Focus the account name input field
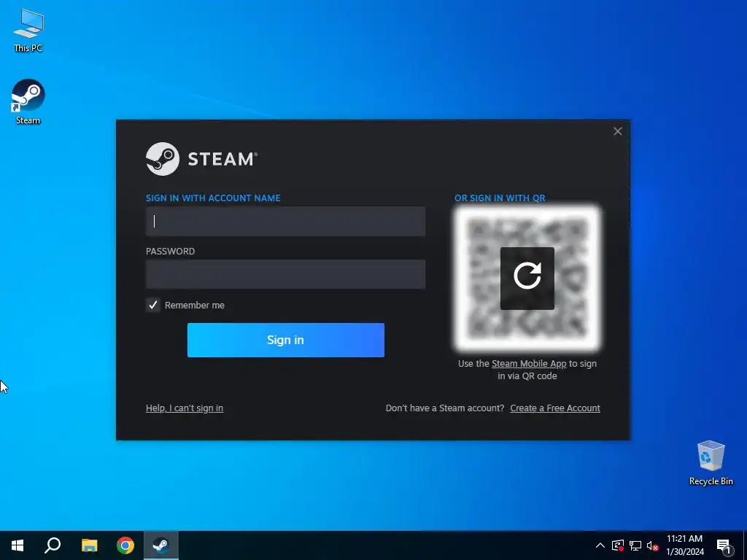This screenshot has width=747, height=560. point(285,221)
